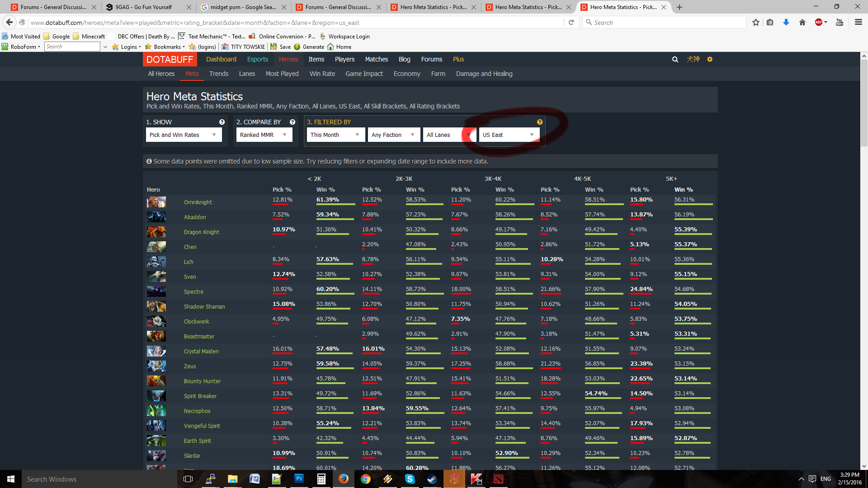Click the RoboForm Search input field
Screen dimensions: 868x488
coord(72,47)
